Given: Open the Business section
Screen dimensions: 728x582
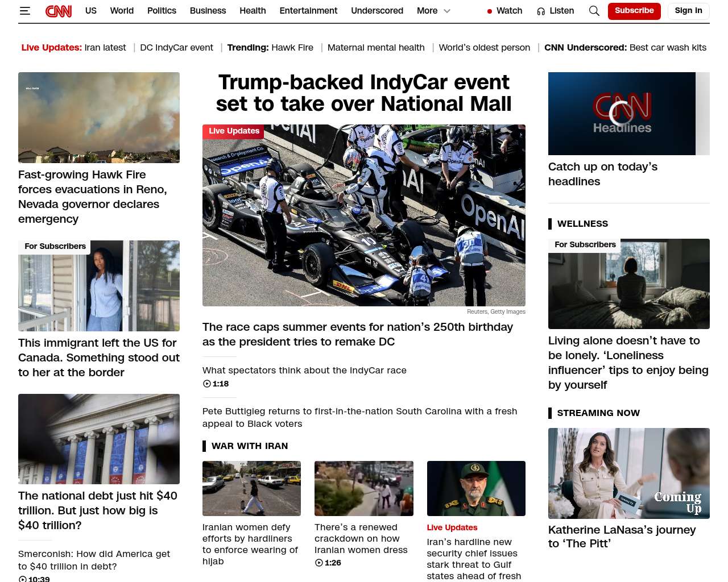Looking at the screenshot, I should (208, 11).
